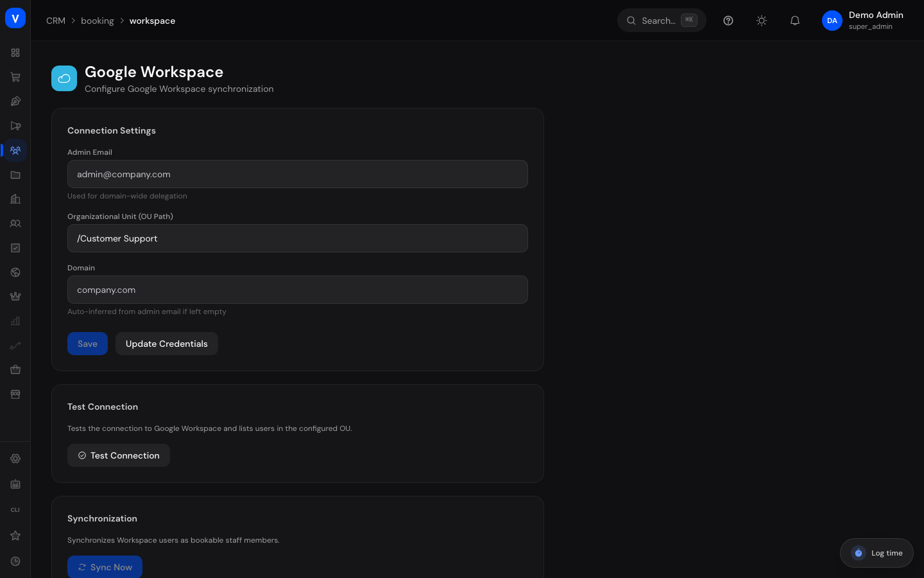
Task: Open the DA user avatar
Action: coord(832,21)
